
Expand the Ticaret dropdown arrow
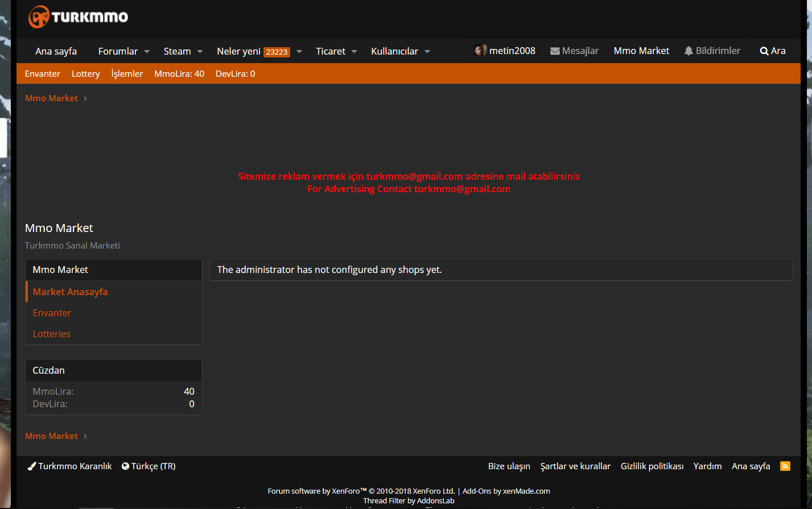point(354,51)
